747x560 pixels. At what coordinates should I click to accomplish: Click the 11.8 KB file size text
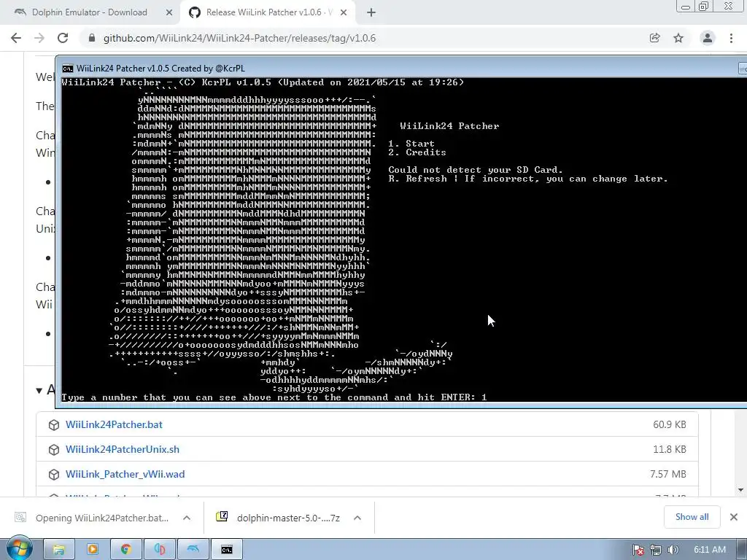tap(670, 449)
